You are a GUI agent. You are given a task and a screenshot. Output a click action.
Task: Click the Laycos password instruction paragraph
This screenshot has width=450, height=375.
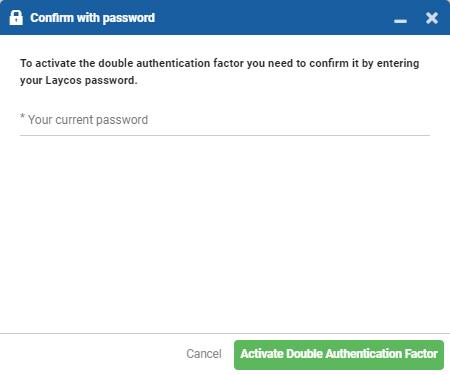(x=219, y=72)
